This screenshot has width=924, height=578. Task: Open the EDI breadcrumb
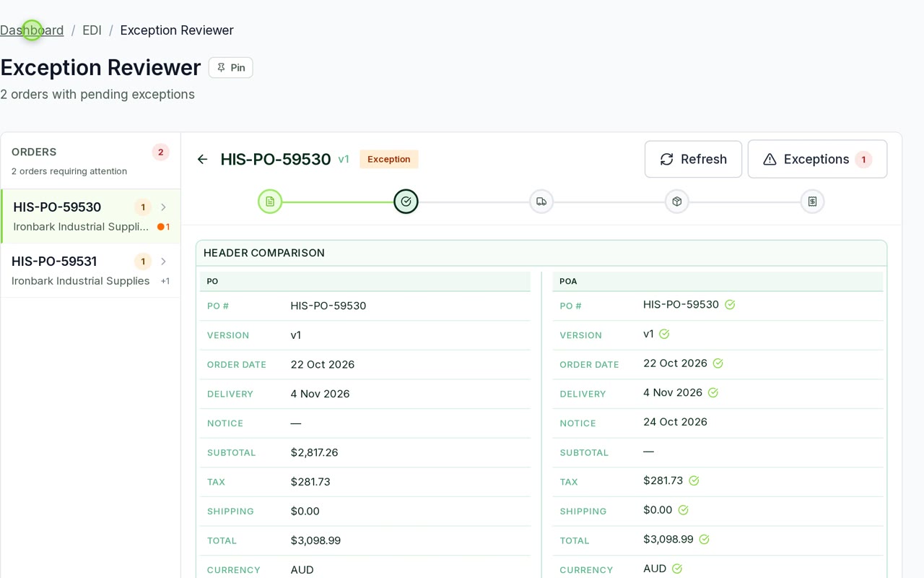pos(92,30)
